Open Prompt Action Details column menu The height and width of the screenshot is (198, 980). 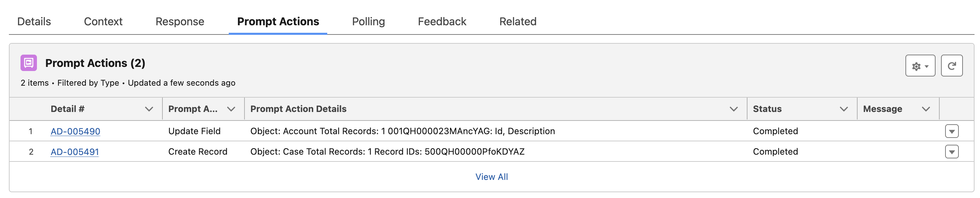coord(733,110)
